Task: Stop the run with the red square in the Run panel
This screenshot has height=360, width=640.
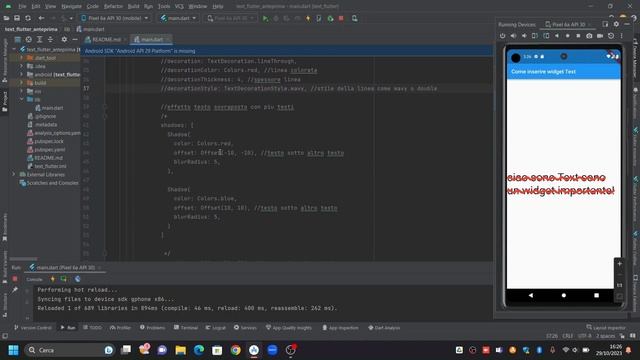Action: point(15,279)
